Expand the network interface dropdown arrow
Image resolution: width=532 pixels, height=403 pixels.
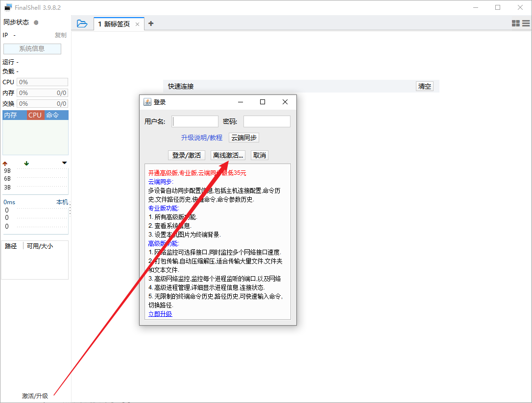[x=65, y=163]
